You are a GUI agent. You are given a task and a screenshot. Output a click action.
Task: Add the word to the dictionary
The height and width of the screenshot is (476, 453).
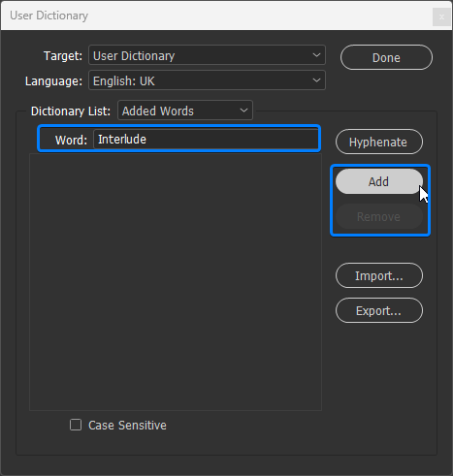[379, 181]
